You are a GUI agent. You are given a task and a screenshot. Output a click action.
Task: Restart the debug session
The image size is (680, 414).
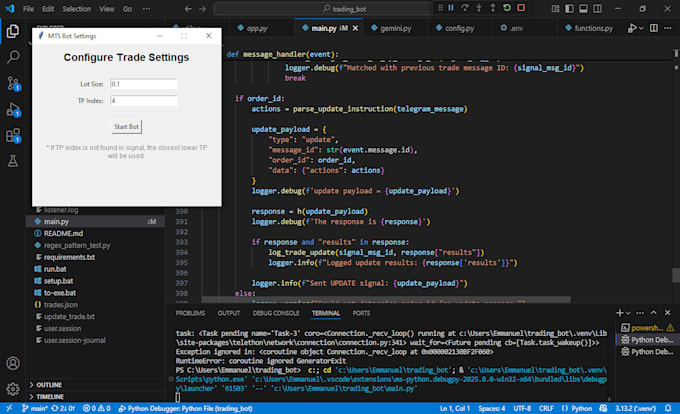click(507, 8)
